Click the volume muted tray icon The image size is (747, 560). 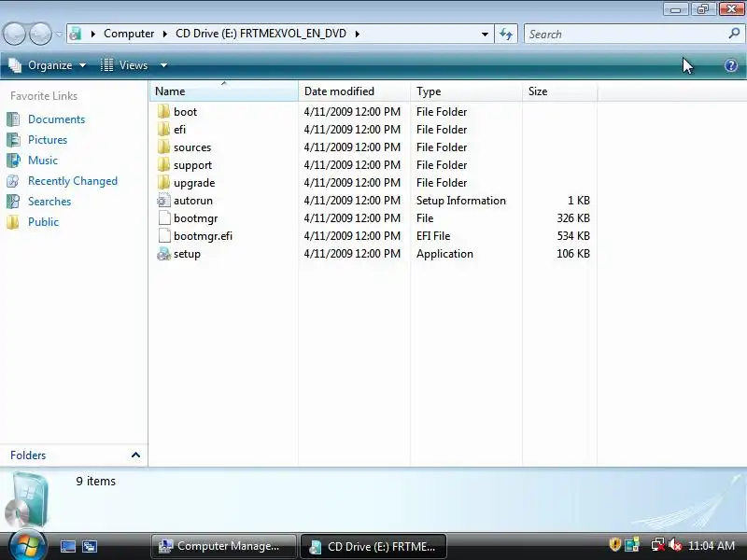(675, 545)
